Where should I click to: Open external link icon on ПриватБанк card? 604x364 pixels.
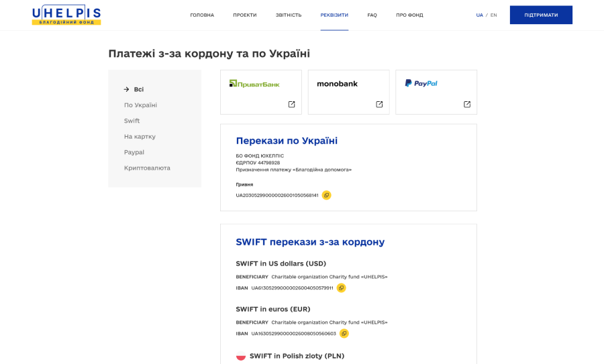(292, 105)
